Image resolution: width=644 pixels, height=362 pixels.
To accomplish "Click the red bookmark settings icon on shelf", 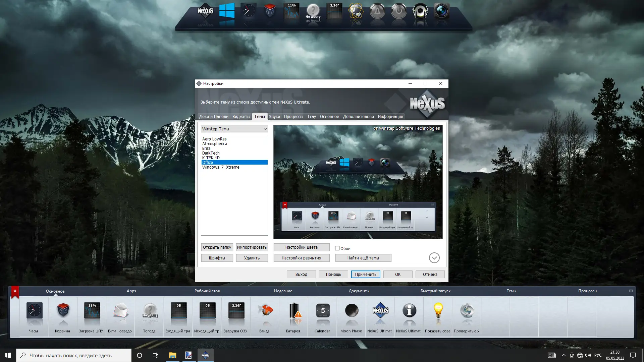I will (15, 291).
